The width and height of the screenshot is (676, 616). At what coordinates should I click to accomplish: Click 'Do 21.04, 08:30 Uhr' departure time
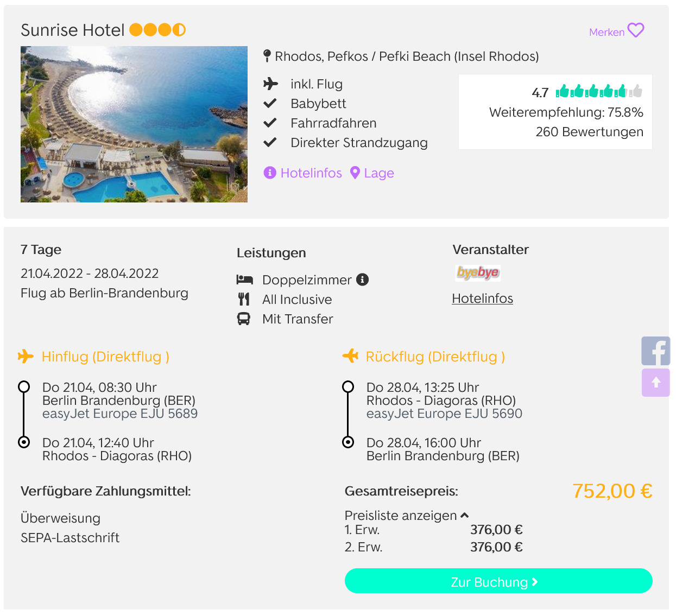coord(99,388)
